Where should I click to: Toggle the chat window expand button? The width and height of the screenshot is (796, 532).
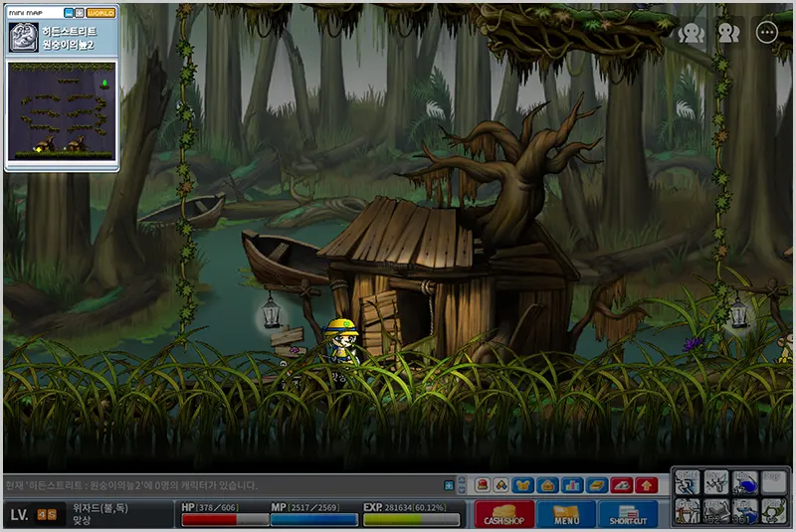(449, 485)
